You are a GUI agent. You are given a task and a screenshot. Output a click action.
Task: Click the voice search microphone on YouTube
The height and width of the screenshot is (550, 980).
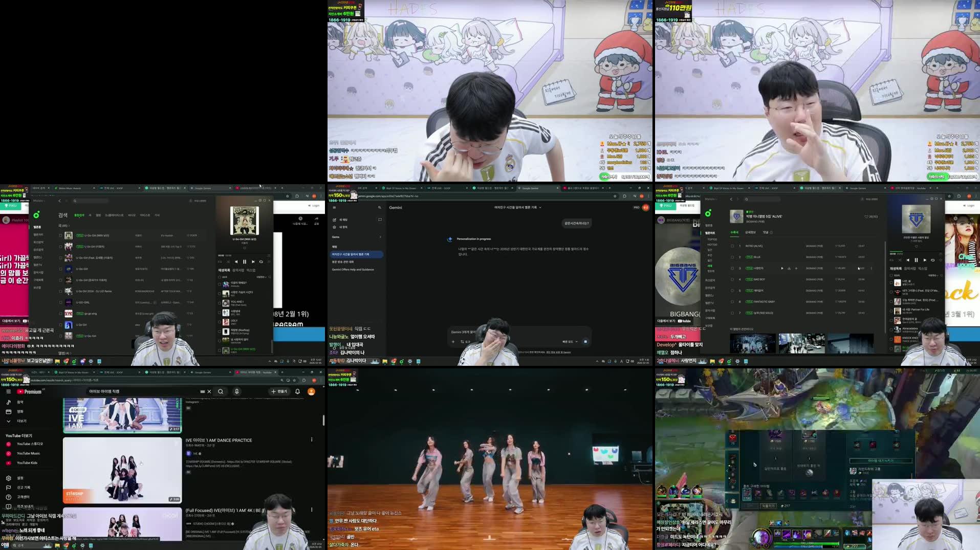[237, 391]
